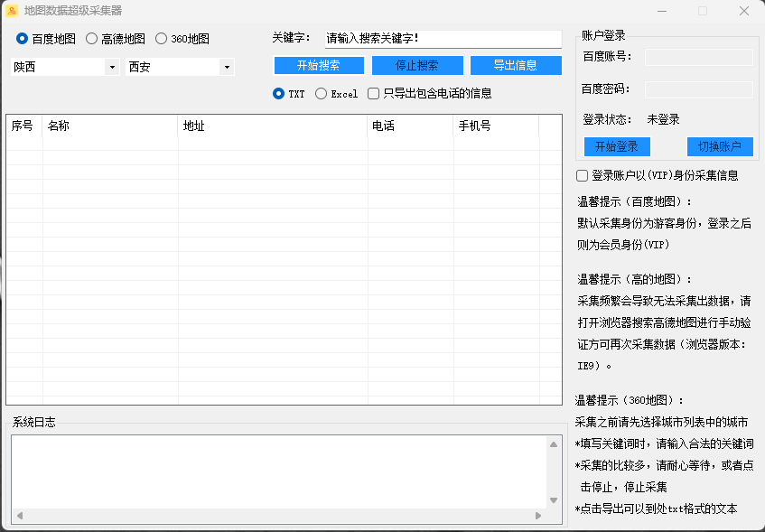Click the 停止搜索 button
Viewport: 765px width, 532px height.
(x=417, y=65)
